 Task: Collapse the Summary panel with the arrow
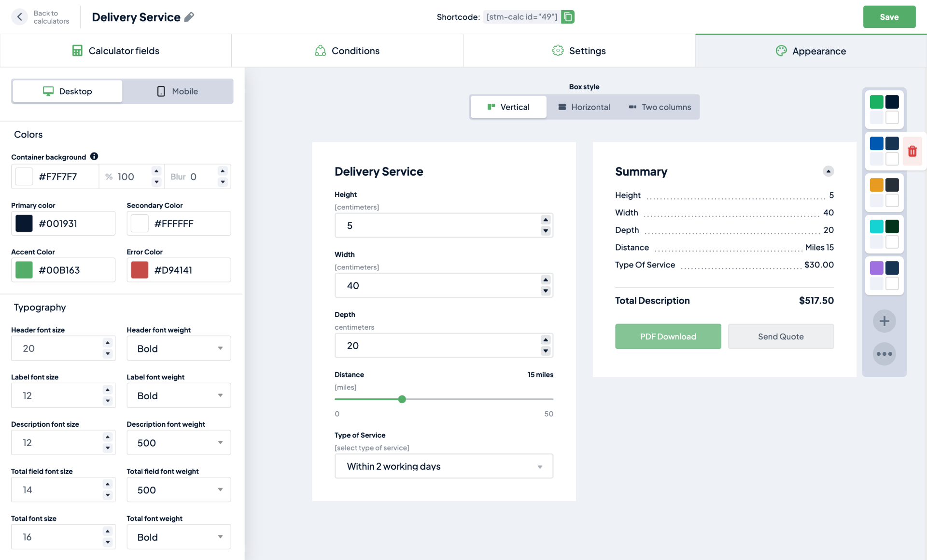[x=829, y=171]
